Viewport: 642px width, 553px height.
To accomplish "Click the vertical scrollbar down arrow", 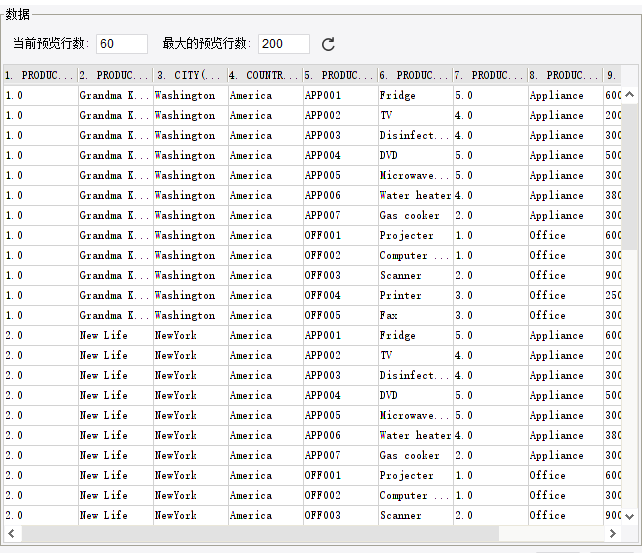I will (630, 517).
